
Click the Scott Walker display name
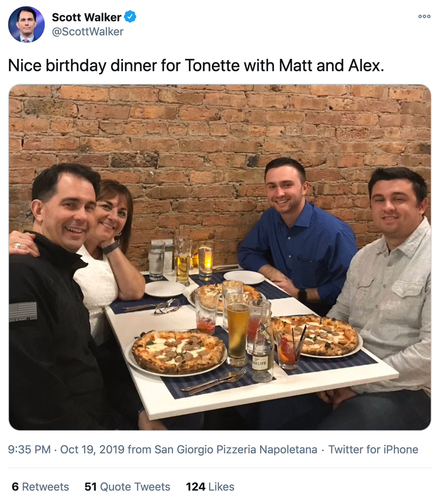point(86,17)
